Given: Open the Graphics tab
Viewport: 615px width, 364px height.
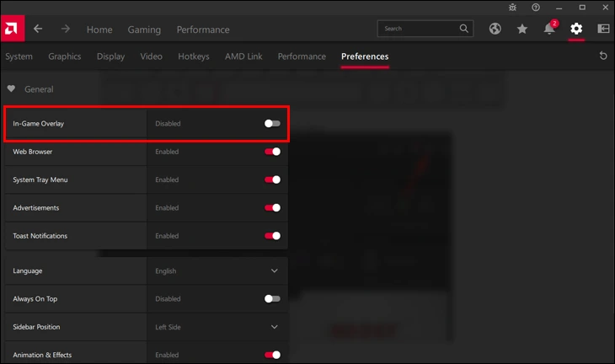Looking at the screenshot, I should tap(65, 56).
